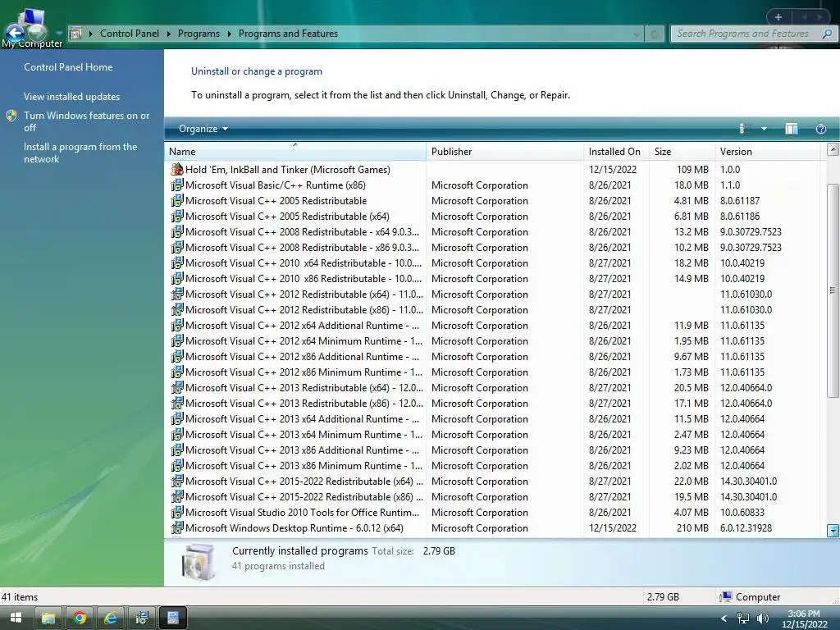Click the Control Panel breadcrumb

130,34
